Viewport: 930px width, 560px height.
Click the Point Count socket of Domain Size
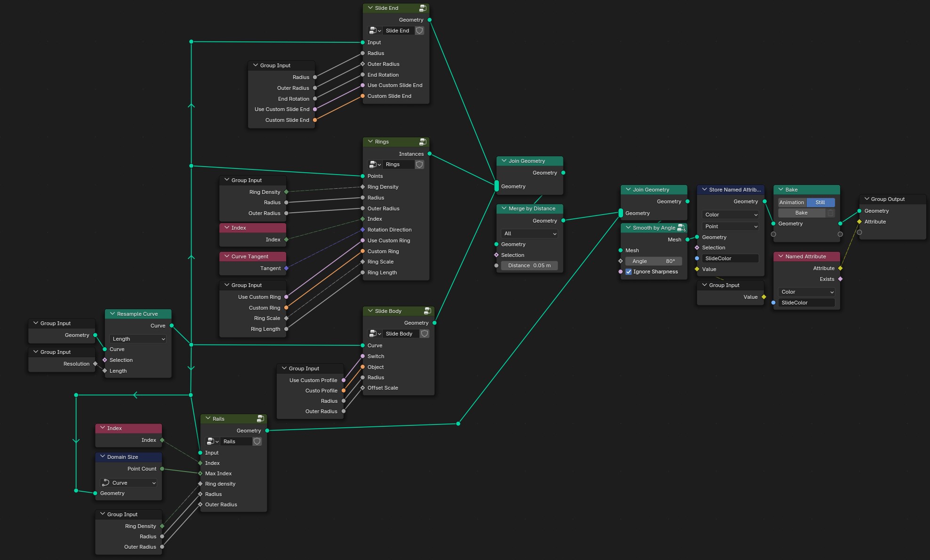pos(162,469)
